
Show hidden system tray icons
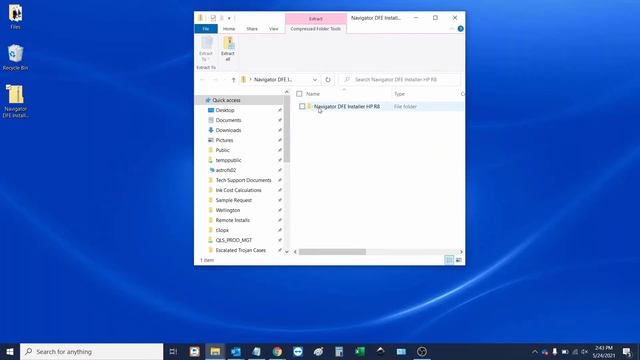(535, 351)
